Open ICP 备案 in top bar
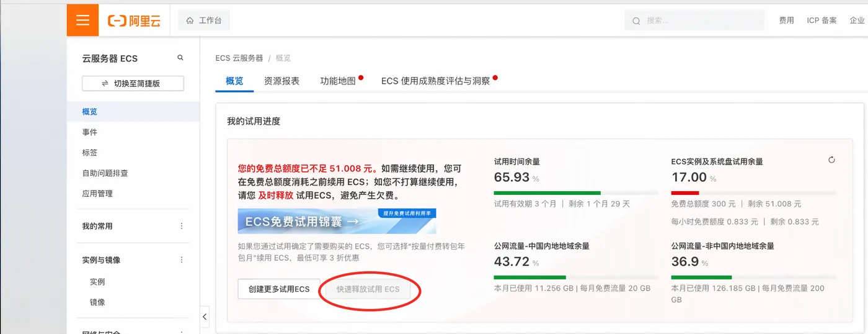This screenshot has width=868, height=334. click(821, 20)
